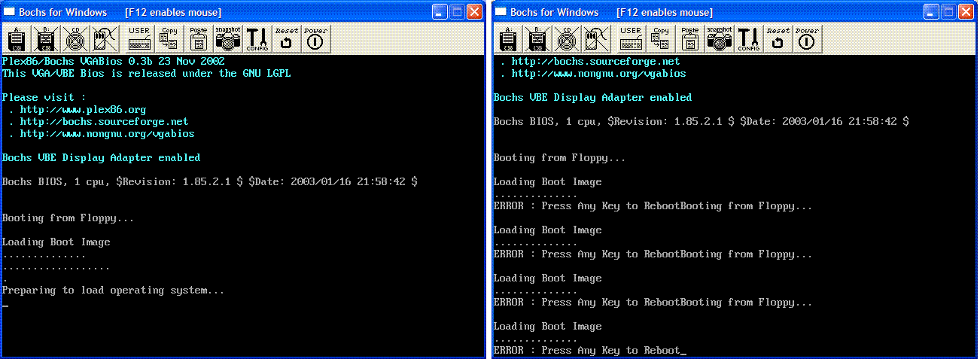Click 'http://www.plex86.org' text in left console
Screen dimensions: 980x362
83,110
